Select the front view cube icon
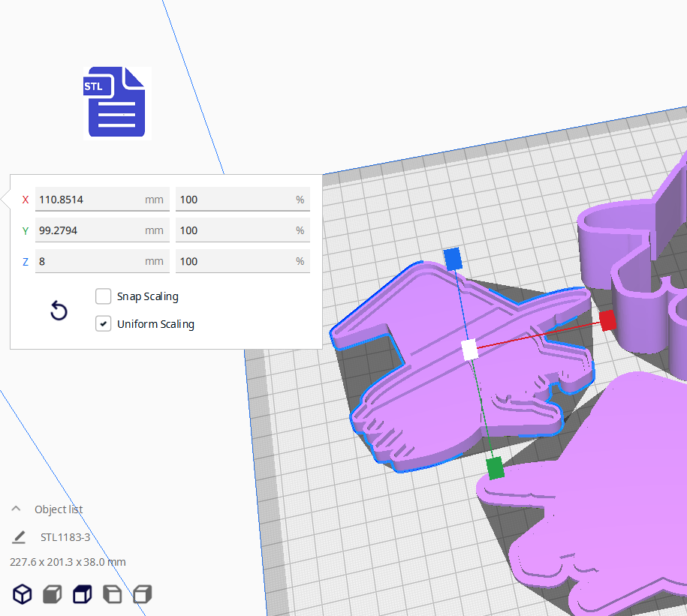The width and height of the screenshot is (687, 616). click(x=52, y=595)
